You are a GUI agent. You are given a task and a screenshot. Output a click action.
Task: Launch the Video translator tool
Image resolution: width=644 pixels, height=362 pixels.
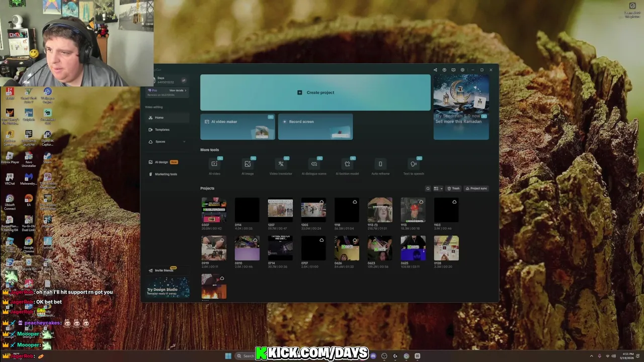tap(281, 164)
